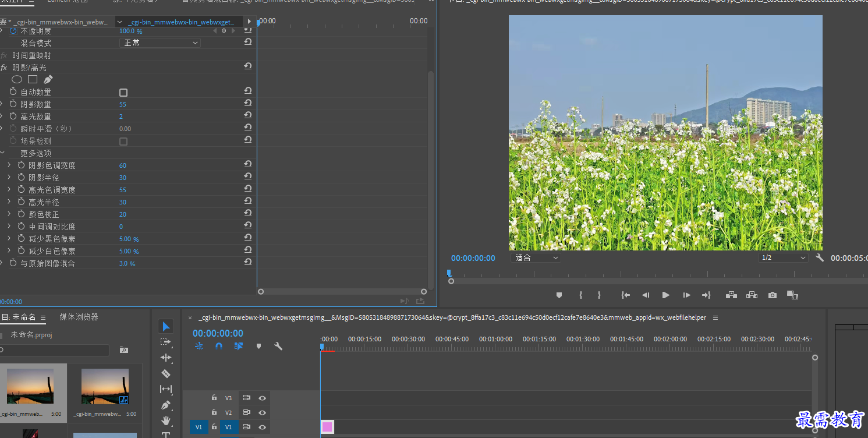This screenshot has width=868, height=438.
Task: Select the Slip tool
Action: click(166, 389)
